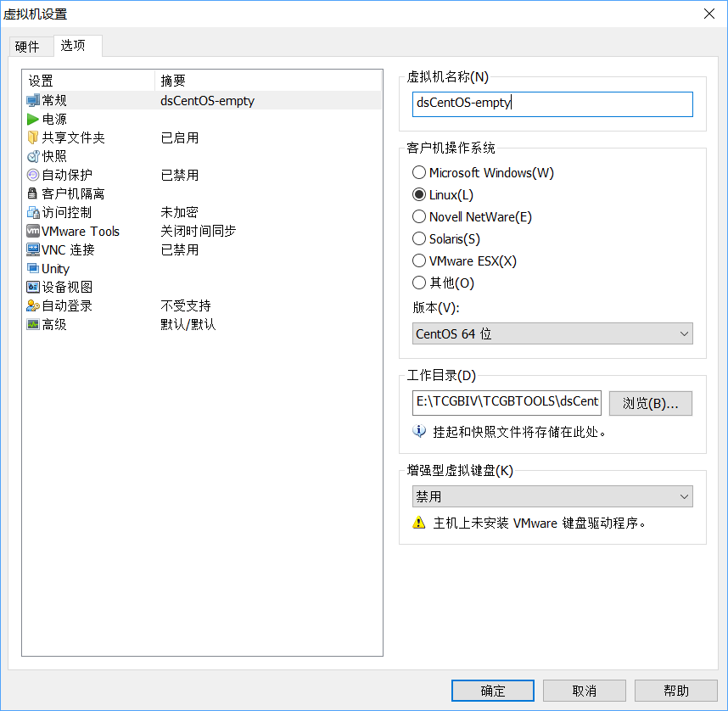Screen dimensions: 728x711
Task: Click the 浏览(B)... button
Action: click(x=651, y=403)
